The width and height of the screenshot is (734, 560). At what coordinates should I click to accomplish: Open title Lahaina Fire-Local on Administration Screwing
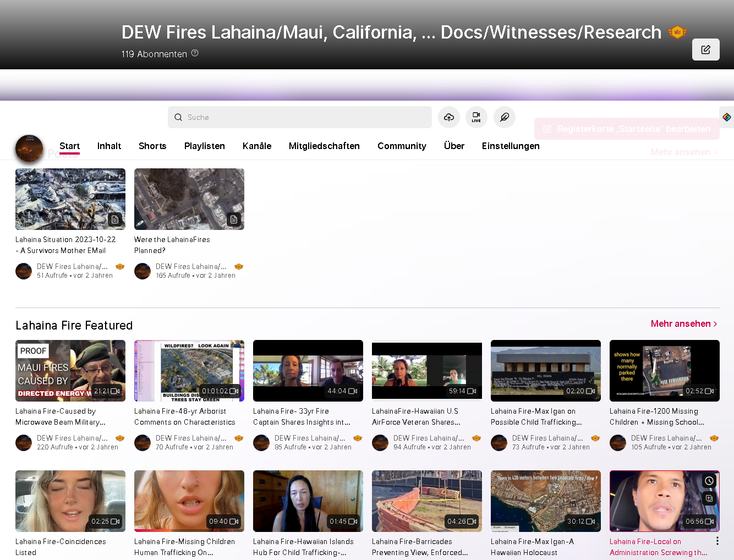coord(659,547)
